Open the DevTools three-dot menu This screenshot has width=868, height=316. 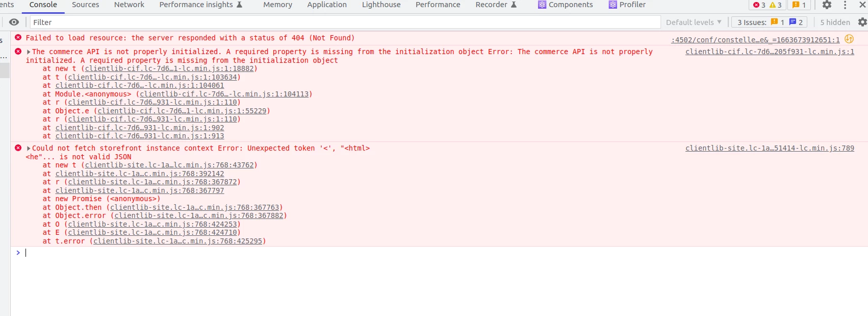coord(845,5)
